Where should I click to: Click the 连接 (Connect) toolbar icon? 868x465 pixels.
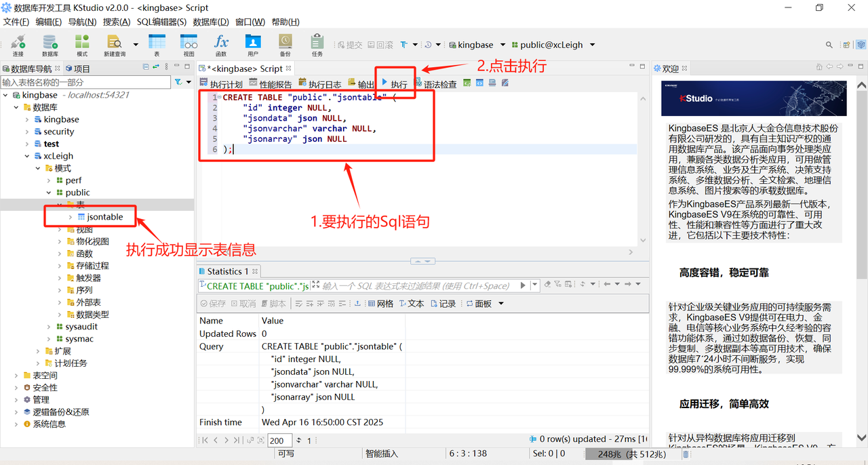click(18, 45)
